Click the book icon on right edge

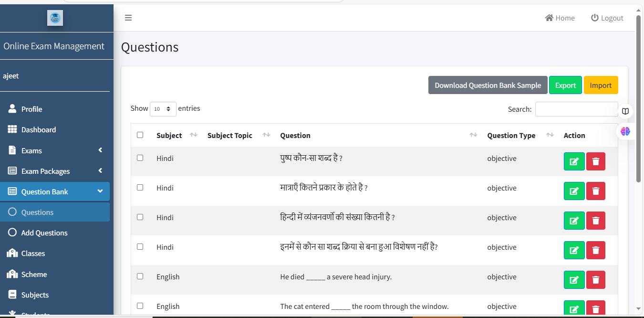(x=625, y=111)
